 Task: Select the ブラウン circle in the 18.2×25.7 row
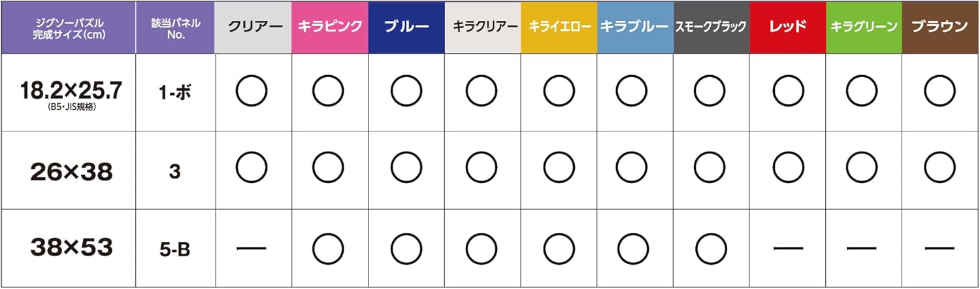point(939,92)
